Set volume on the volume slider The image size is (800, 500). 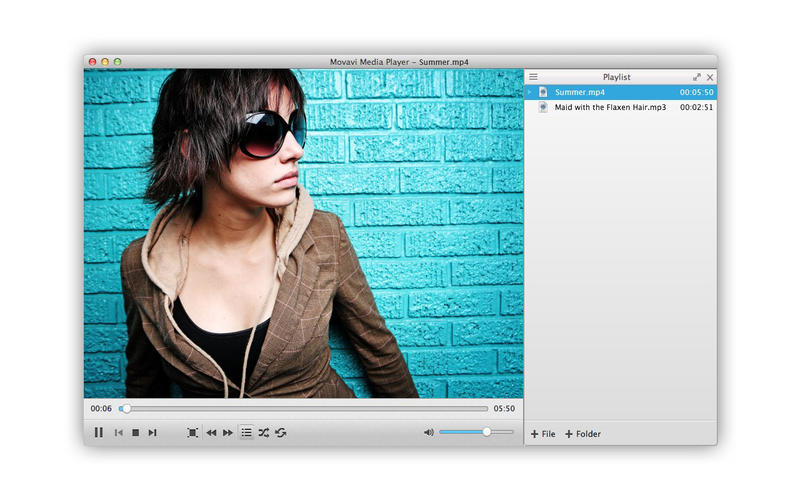476,432
